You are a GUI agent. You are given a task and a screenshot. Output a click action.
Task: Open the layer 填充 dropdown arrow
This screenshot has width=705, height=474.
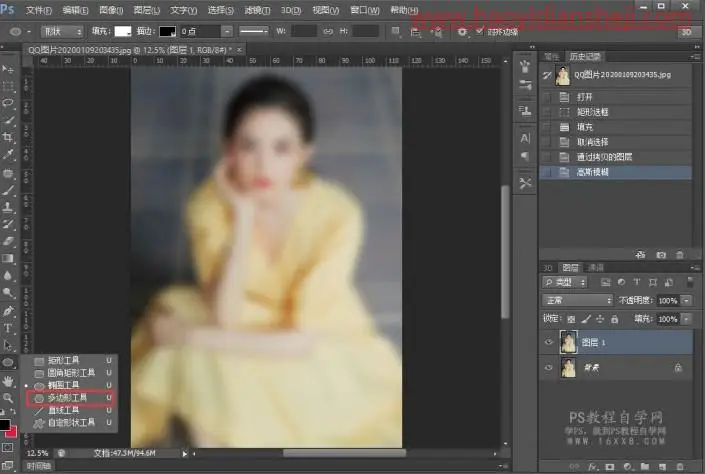687,319
